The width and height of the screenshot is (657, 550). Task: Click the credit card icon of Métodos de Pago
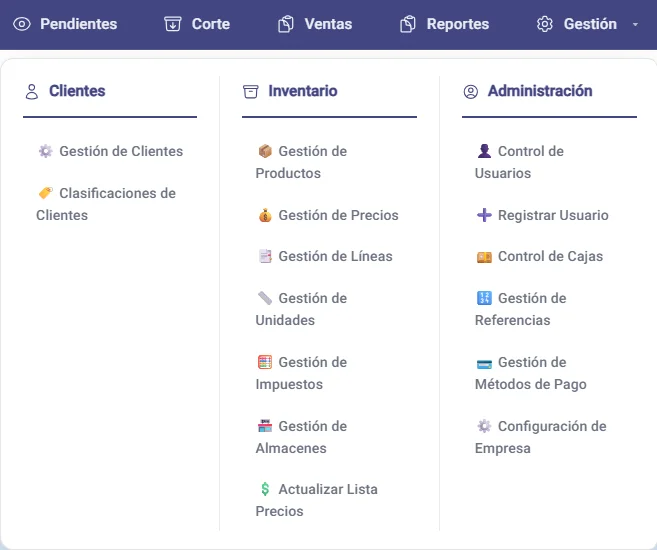484,364
